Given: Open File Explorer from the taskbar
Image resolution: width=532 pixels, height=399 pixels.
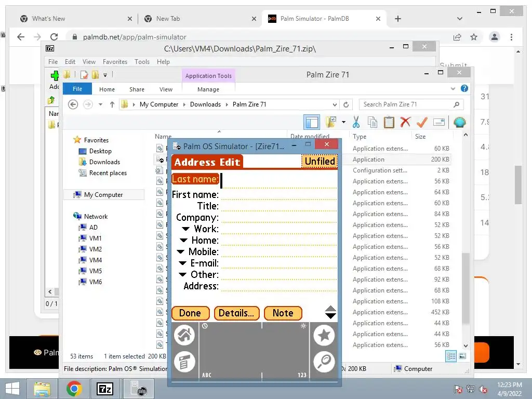Looking at the screenshot, I should pyautogui.click(x=42, y=389).
